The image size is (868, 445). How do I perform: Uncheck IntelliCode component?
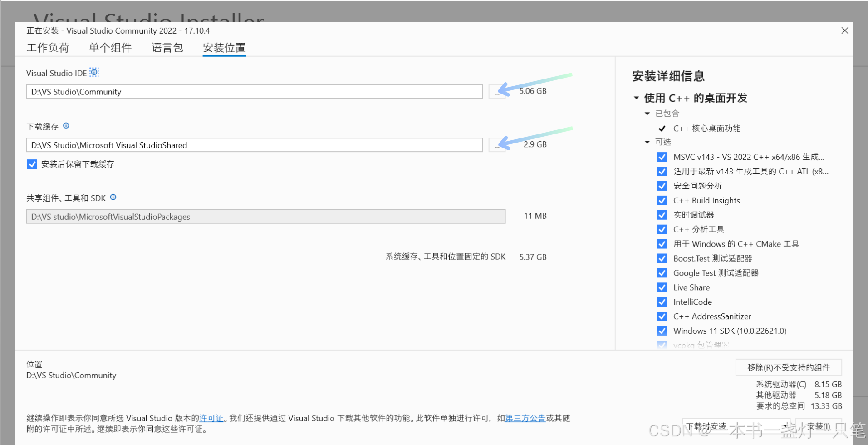coord(662,302)
